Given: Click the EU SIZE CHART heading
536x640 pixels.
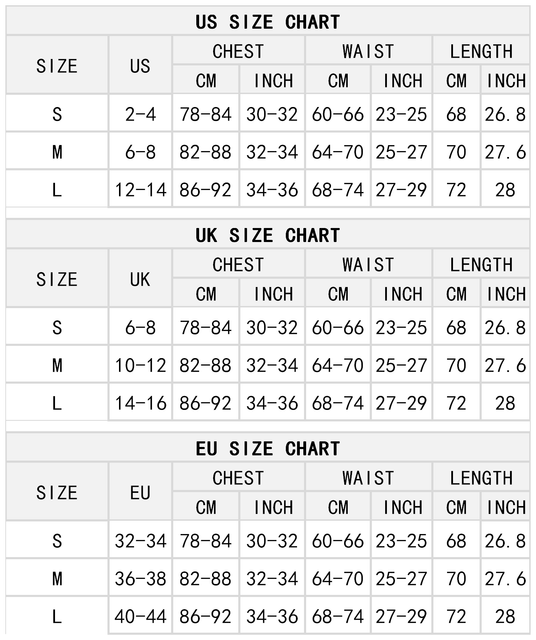Looking at the screenshot, I should pos(267,449).
